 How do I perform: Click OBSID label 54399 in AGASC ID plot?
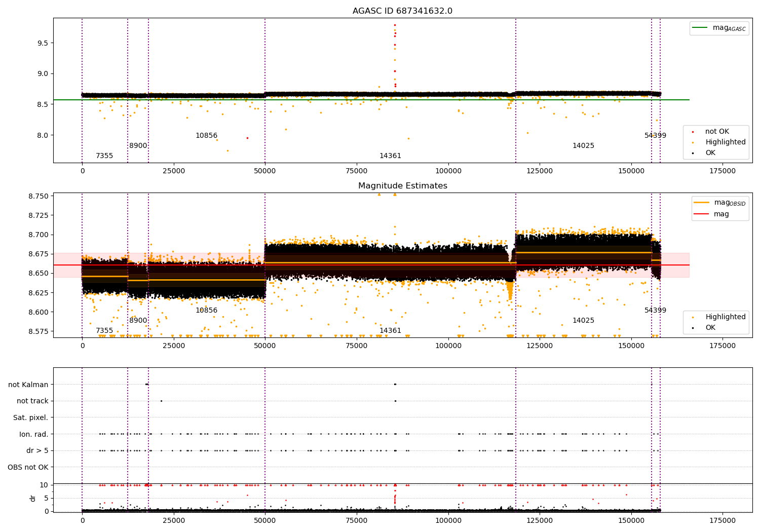(655, 135)
